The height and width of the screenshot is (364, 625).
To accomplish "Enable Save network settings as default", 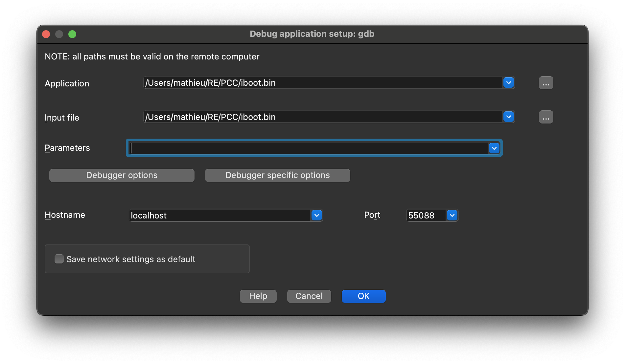I will 59,259.
